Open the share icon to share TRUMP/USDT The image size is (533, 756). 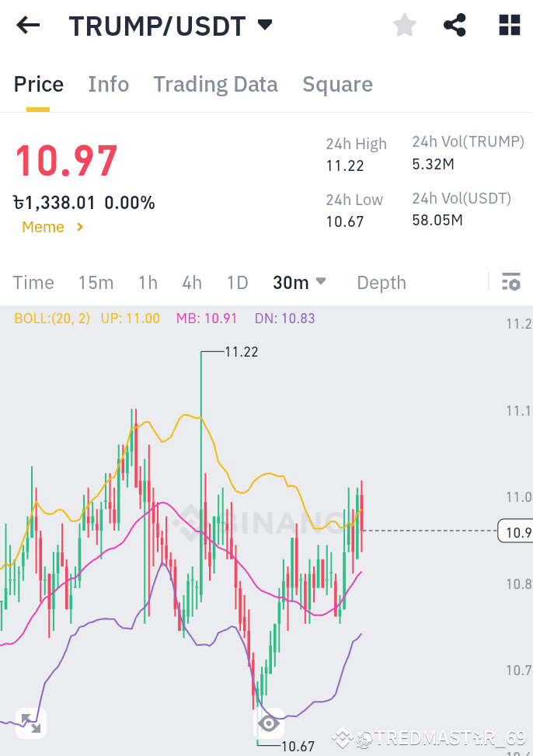[x=455, y=25]
